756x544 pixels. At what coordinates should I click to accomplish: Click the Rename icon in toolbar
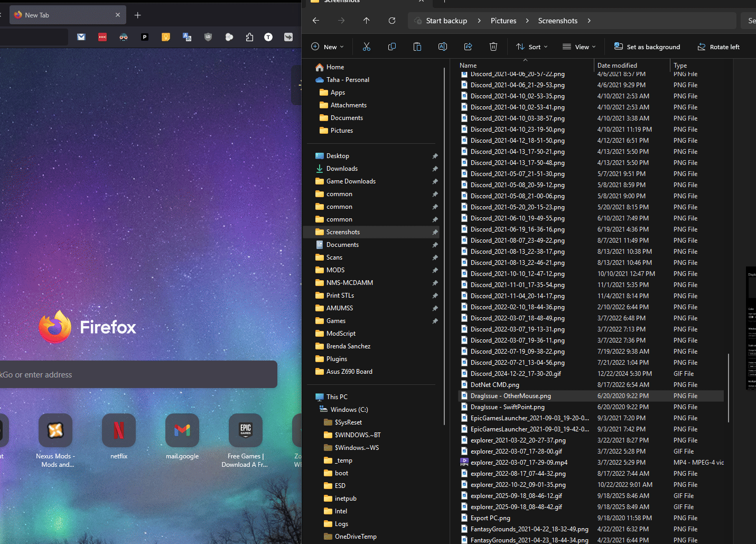[443, 47]
